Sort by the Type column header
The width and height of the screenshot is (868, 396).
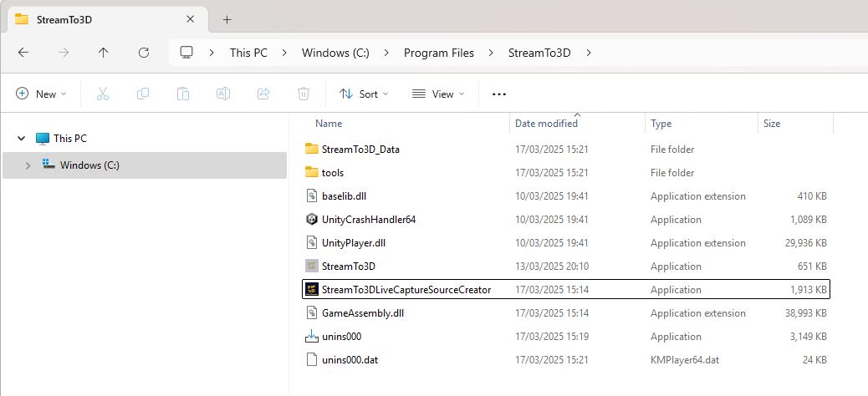pos(661,124)
